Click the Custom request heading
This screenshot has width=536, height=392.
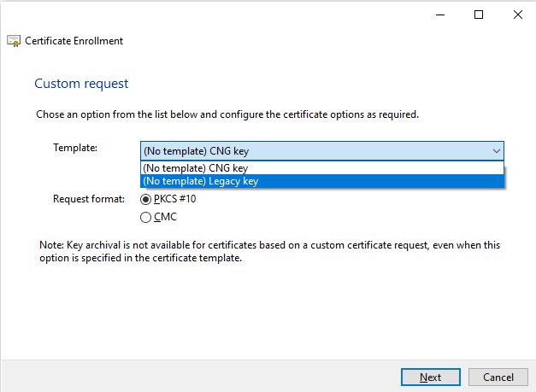81,84
